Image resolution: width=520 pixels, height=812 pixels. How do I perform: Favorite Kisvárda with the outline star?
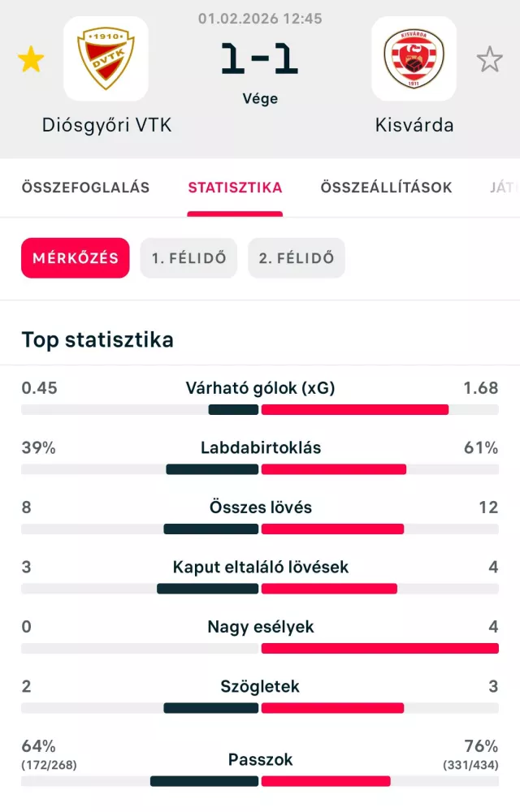tap(489, 59)
